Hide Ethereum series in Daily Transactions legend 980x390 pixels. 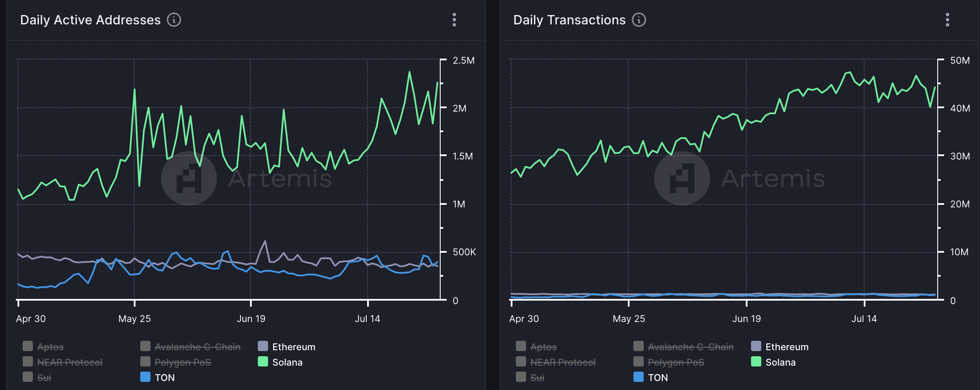click(786, 347)
